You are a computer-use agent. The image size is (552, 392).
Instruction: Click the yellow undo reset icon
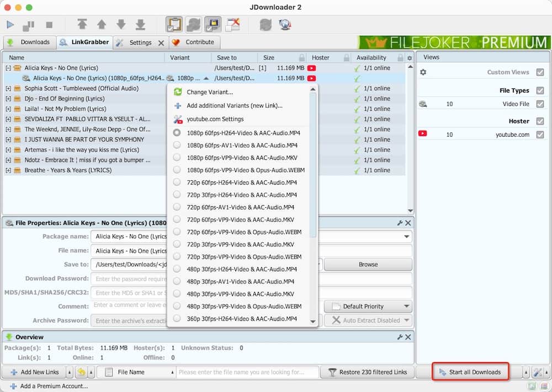pyautogui.click(x=81, y=372)
